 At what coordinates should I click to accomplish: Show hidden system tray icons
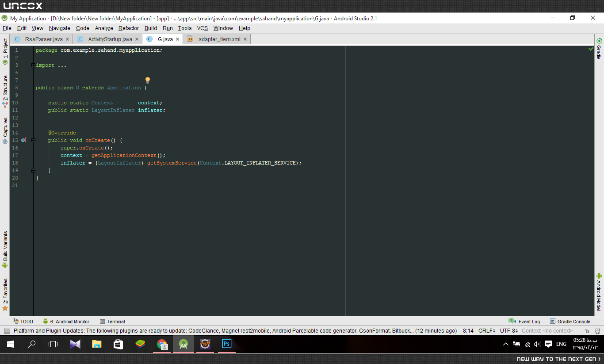(506, 344)
